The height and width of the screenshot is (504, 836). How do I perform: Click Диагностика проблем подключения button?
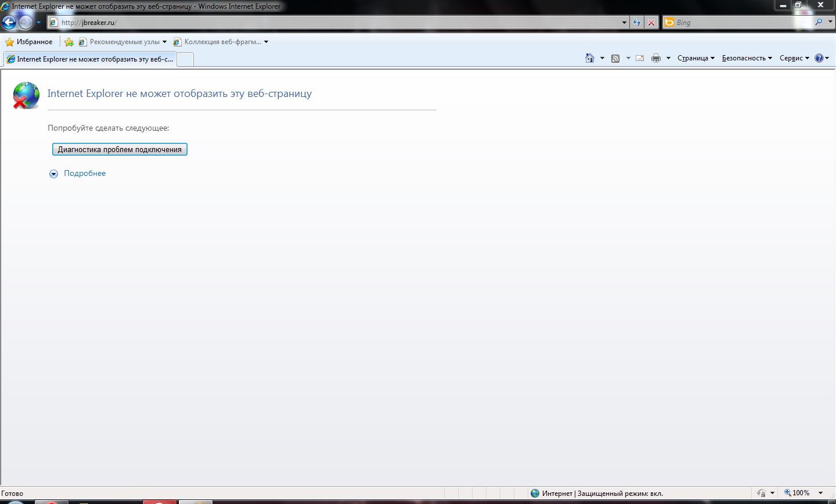[x=120, y=149]
